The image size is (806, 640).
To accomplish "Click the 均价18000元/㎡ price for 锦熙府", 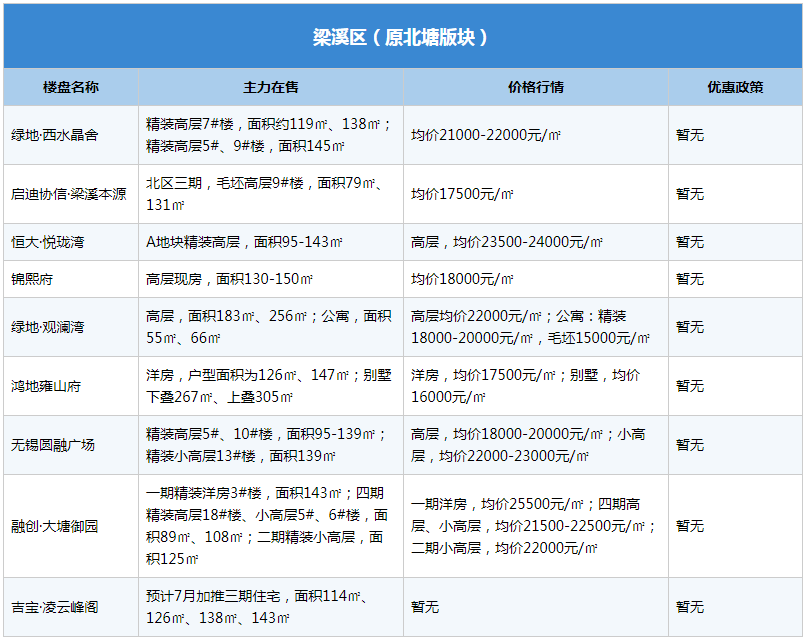I will pyautogui.click(x=462, y=279).
